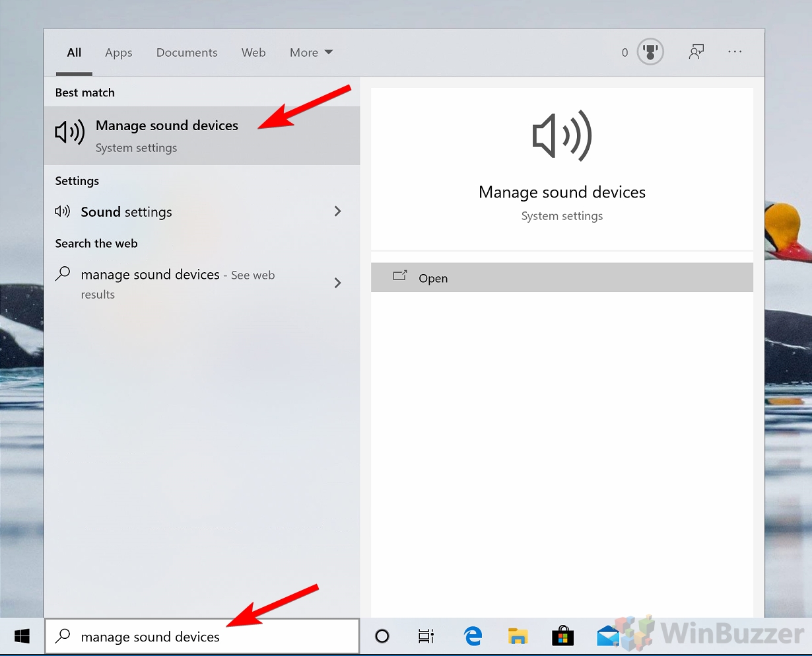Open Cortana from the taskbar
Image resolution: width=812 pixels, height=656 pixels.
[x=382, y=636]
